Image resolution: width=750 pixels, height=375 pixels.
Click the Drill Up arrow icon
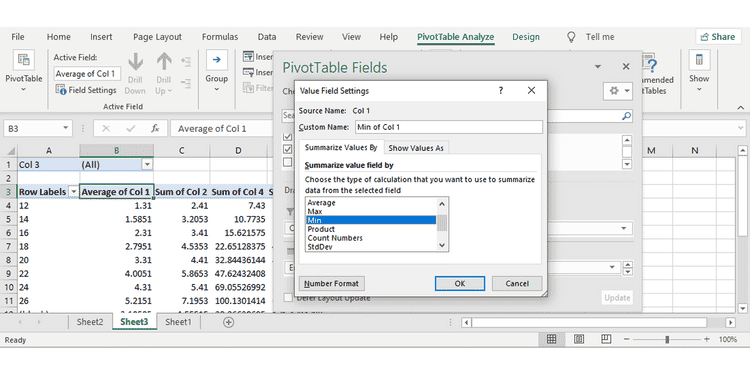pyautogui.click(x=164, y=62)
